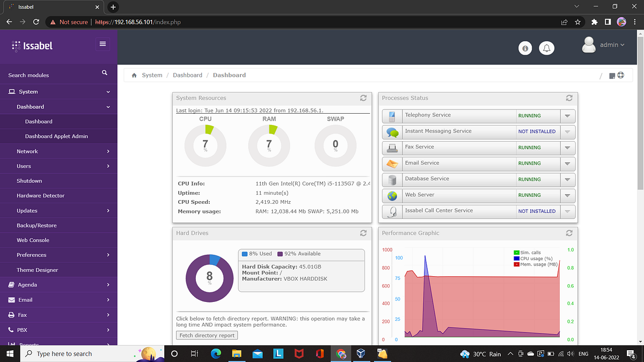Click the Search modules field
The height and width of the screenshot is (362, 644).
51,75
